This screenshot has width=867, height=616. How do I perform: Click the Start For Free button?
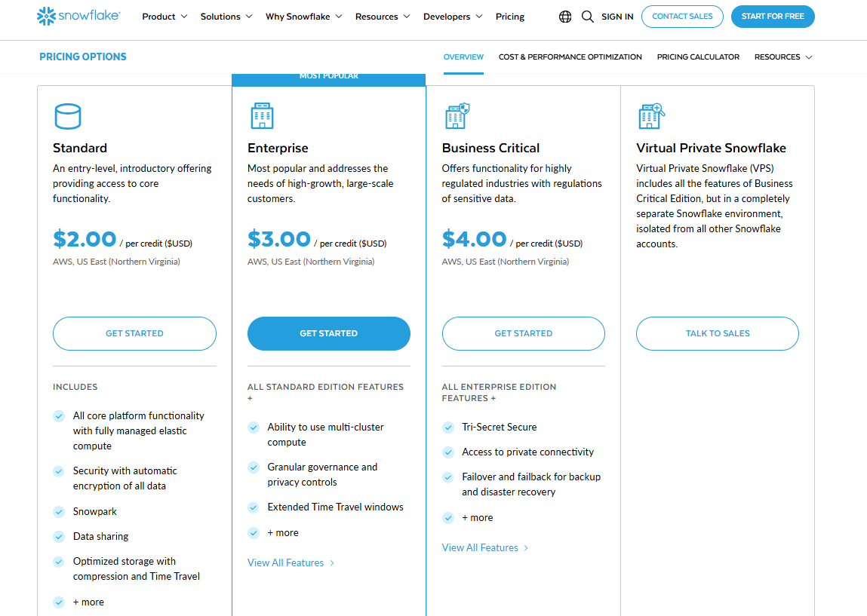pyautogui.click(x=773, y=17)
